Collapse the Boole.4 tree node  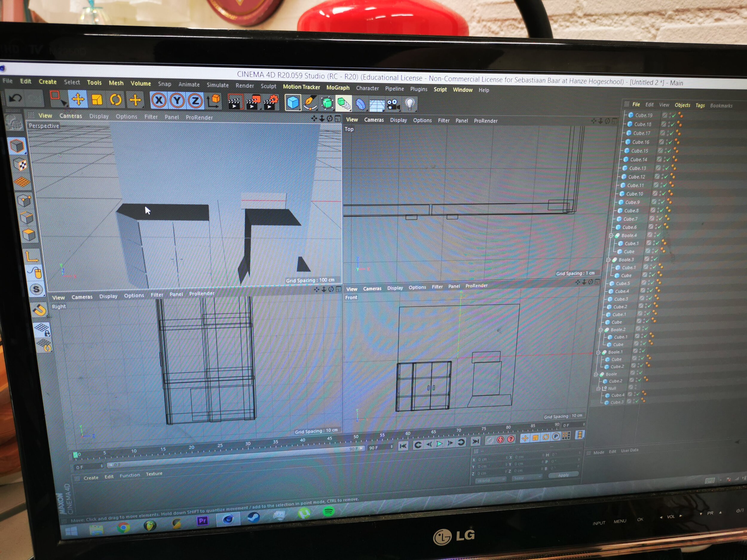[611, 236]
